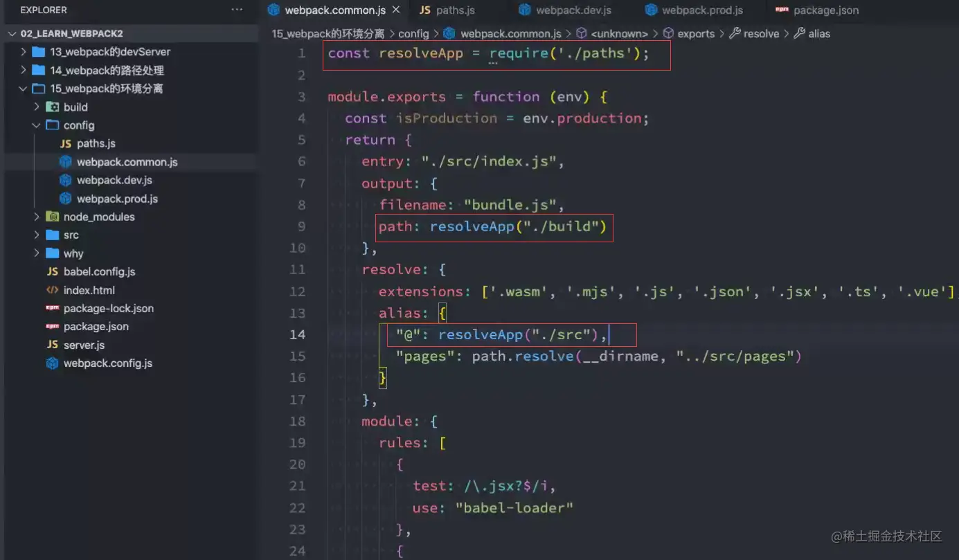This screenshot has width=959, height=560.
Task: Select the webpack.common.js editor tab
Action: pyautogui.click(x=335, y=10)
